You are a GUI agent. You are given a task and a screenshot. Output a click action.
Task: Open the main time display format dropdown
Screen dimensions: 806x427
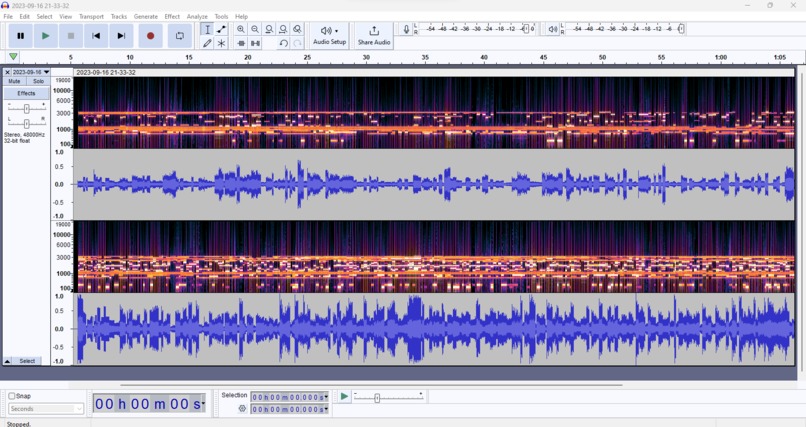click(204, 404)
